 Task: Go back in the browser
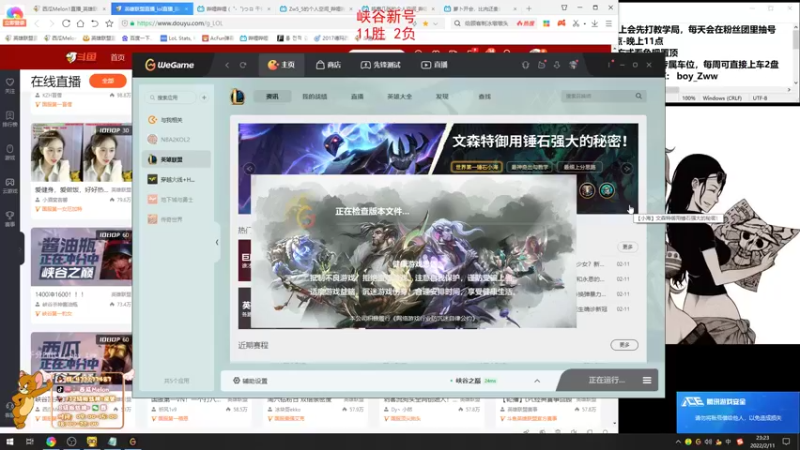pos(36,23)
